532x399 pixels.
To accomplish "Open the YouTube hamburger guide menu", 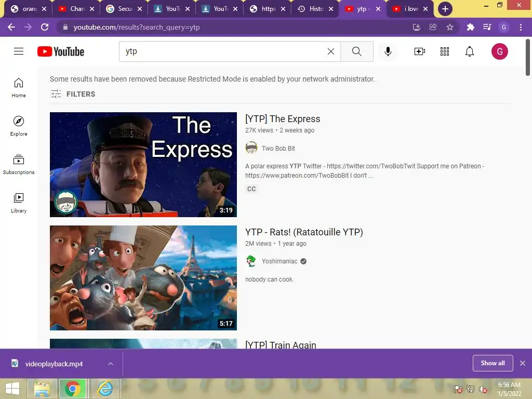I will [x=19, y=51].
